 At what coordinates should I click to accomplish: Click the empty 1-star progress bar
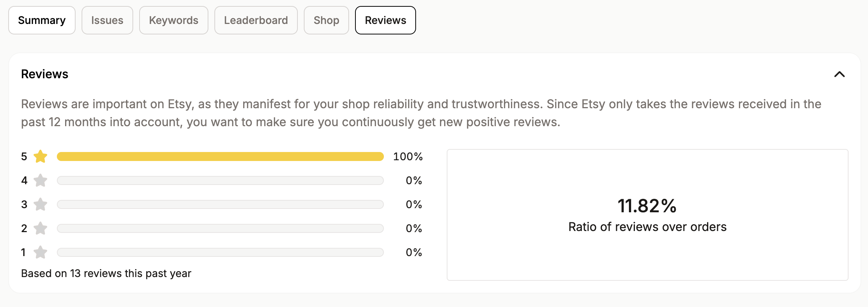pos(220,252)
